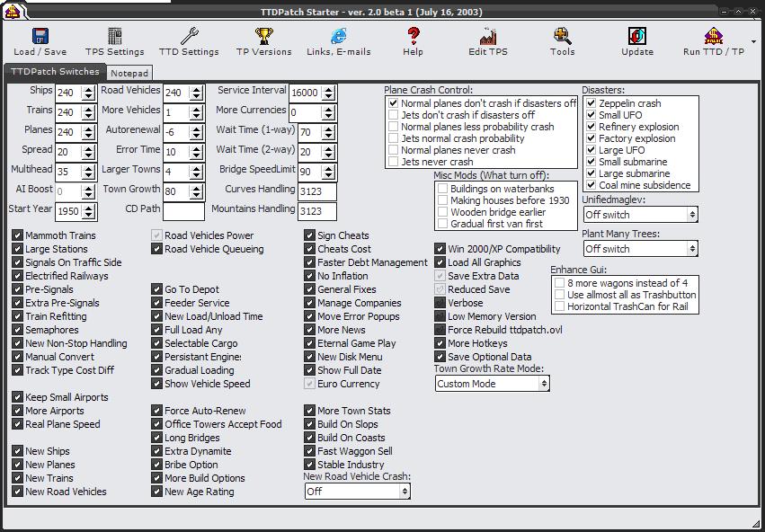
Task: Open the Unifiedmaglev dropdown
Action: tap(641, 215)
